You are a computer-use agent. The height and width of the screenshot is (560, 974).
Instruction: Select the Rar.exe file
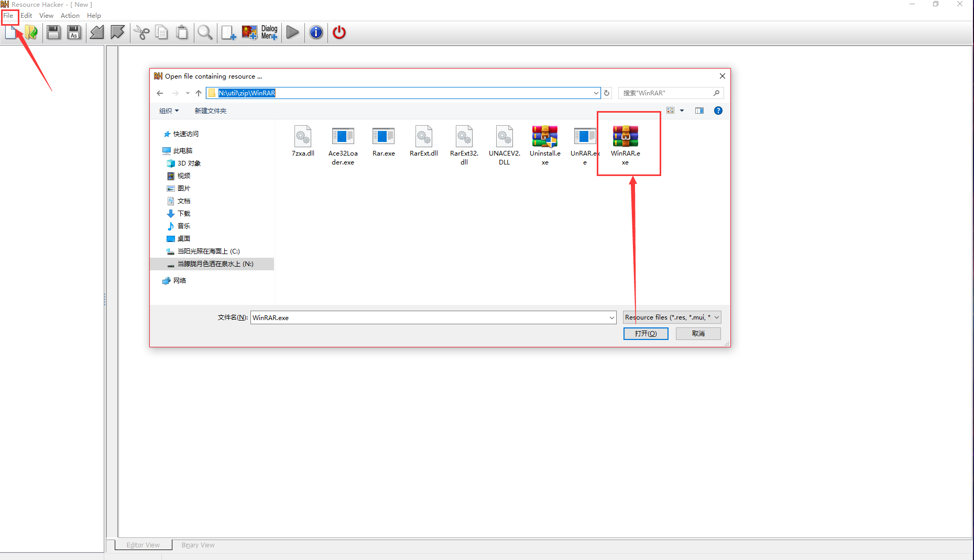(384, 141)
